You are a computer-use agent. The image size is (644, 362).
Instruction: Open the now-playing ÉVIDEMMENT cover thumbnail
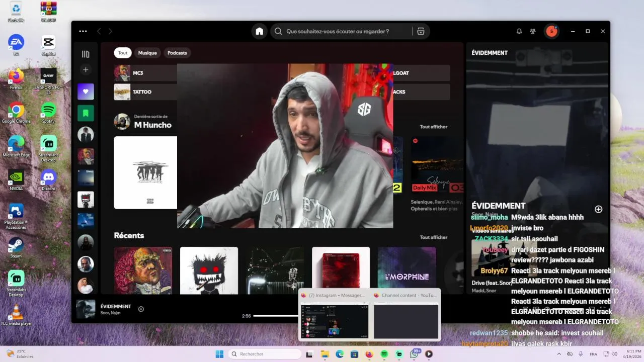click(86, 309)
